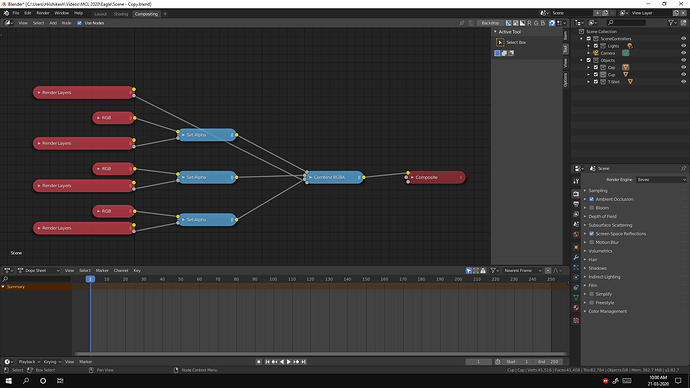Open Windows Task View
The image size is (690, 388).
pyautogui.click(x=60, y=381)
